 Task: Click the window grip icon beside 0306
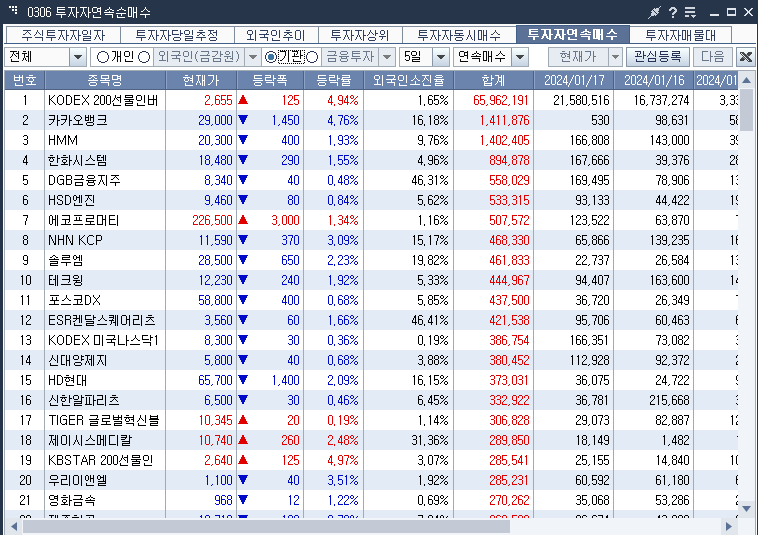pos(13,10)
